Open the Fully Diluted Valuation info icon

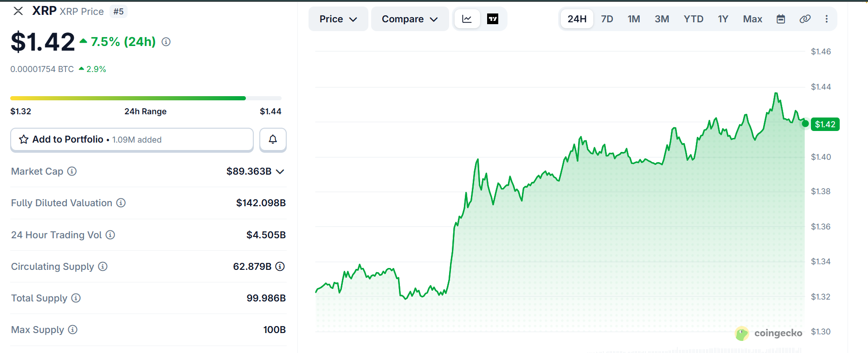coord(121,203)
